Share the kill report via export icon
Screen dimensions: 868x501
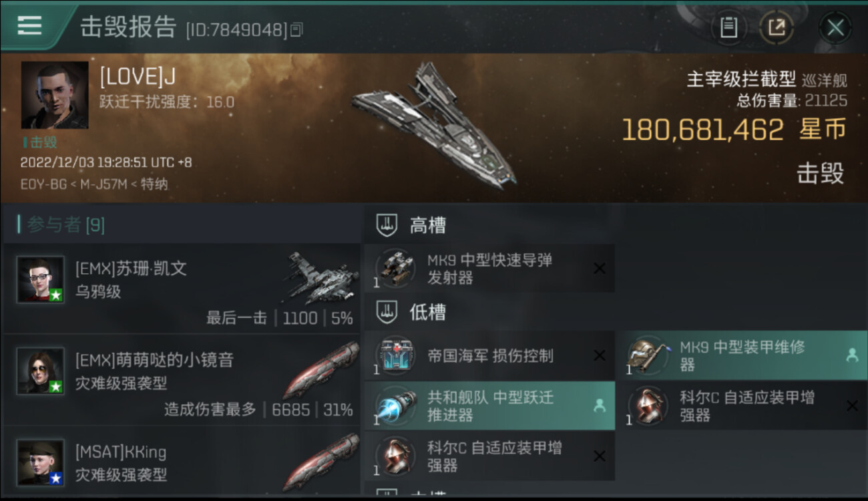[x=776, y=28]
